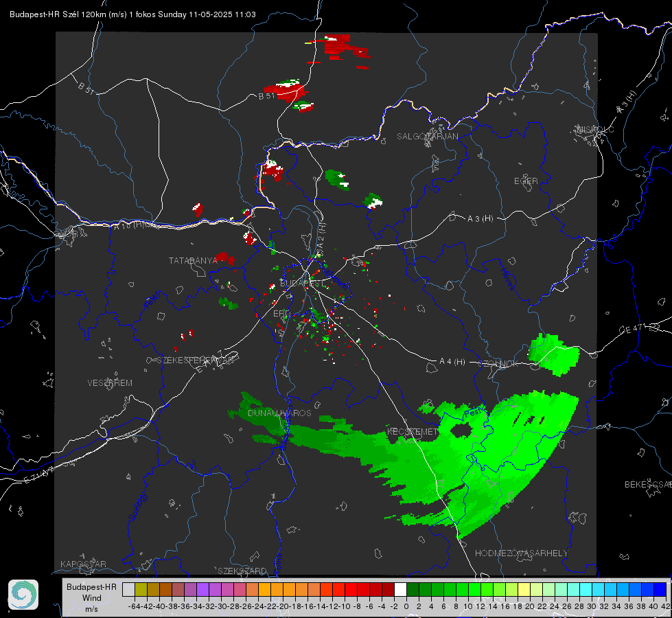Click the TATABÁNYA city label
This screenshot has height=618, width=672.
coord(194,261)
